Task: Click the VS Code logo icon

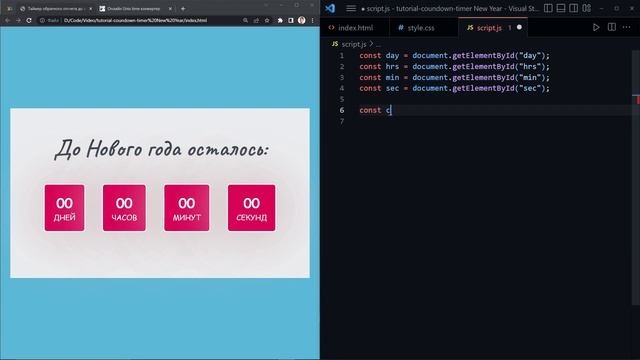Action: tap(330, 8)
